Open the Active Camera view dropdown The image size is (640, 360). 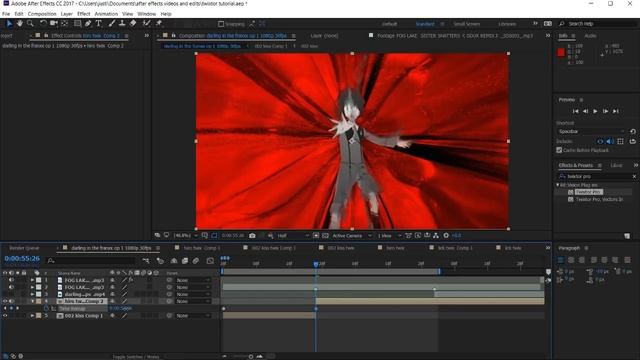tap(351, 236)
